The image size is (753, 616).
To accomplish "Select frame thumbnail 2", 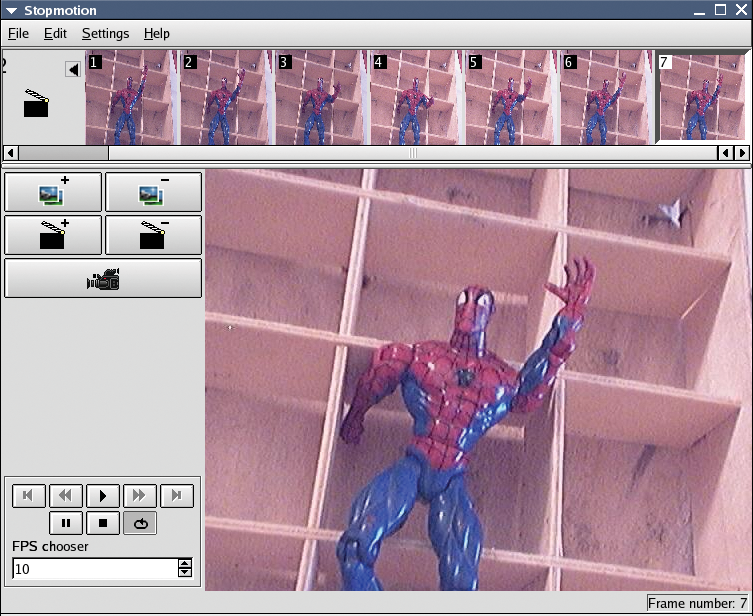I will [224, 97].
